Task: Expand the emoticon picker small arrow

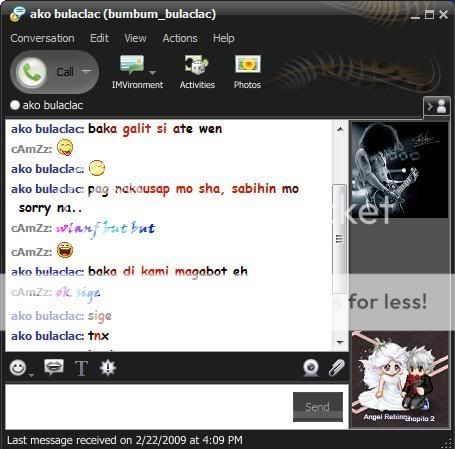Action: coord(31,375)
